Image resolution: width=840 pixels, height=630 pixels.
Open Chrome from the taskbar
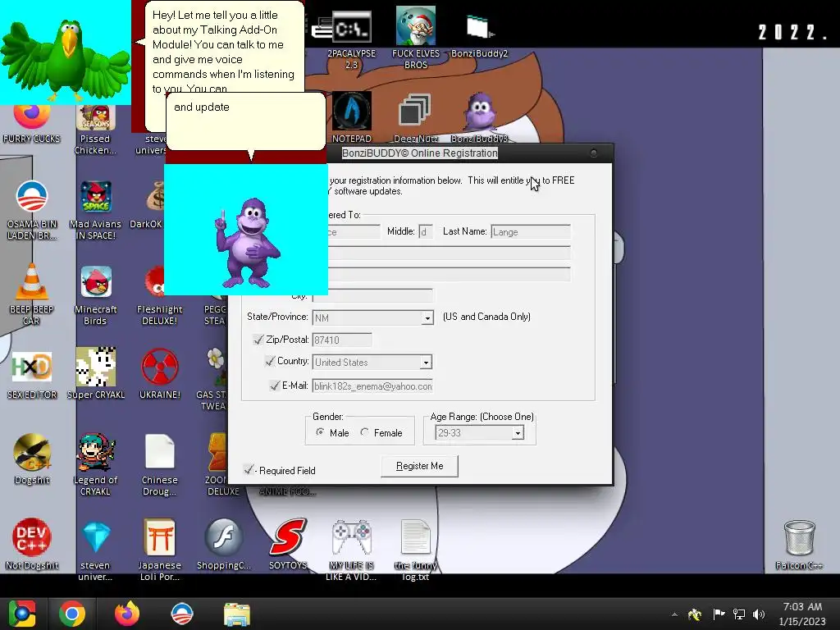click(72, 614)
